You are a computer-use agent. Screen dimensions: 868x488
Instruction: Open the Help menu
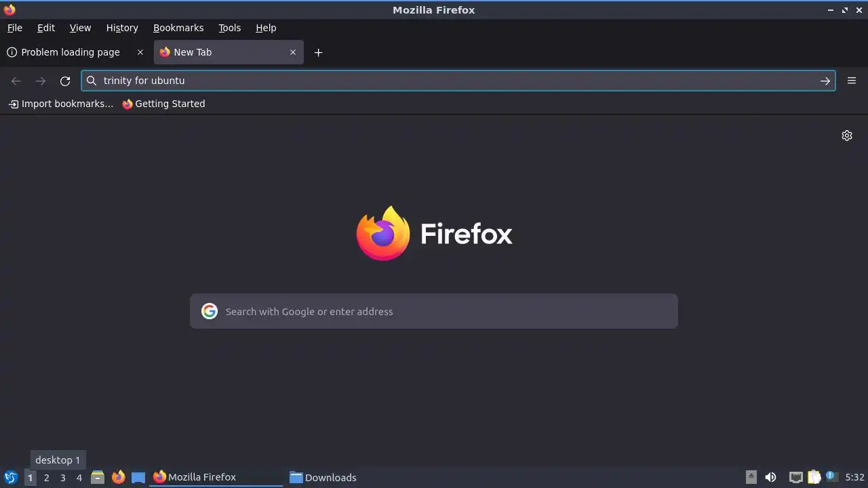(266, 28)
